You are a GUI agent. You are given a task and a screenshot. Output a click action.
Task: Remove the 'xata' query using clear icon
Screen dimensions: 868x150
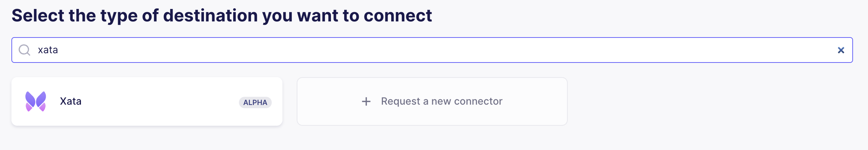[841, 50]
